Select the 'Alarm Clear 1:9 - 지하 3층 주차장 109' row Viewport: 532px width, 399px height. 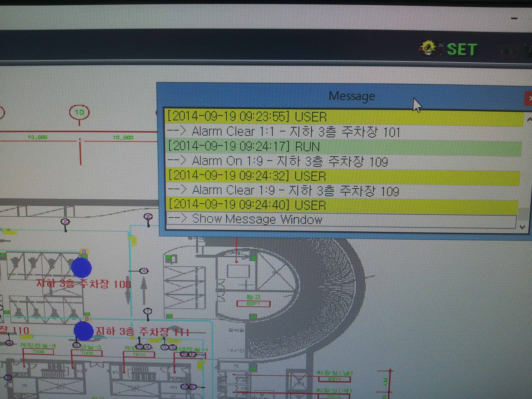pyautogui.click(x=343, y=191)
